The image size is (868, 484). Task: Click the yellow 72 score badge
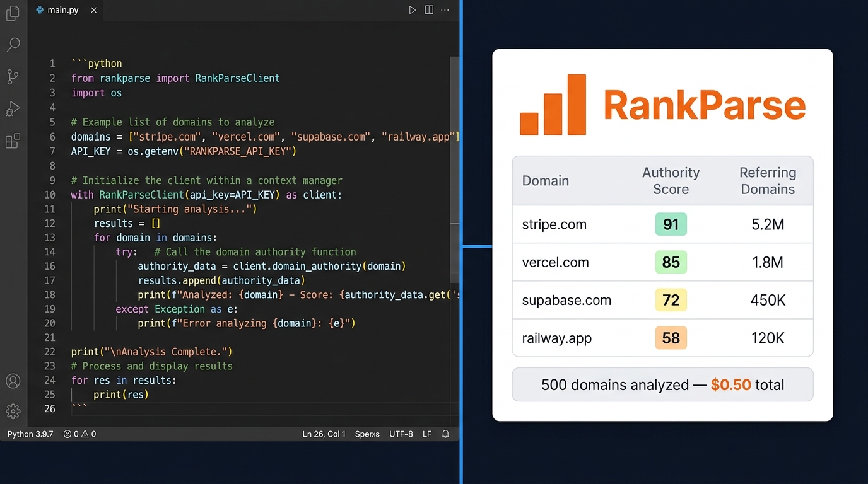pyautogui.click(x=671, y=301)
